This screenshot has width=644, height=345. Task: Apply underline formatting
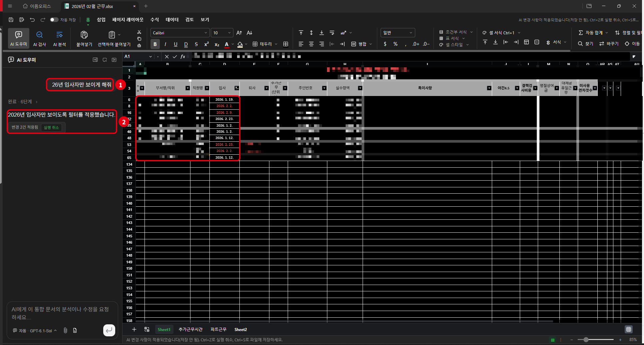tap(175, 44)
